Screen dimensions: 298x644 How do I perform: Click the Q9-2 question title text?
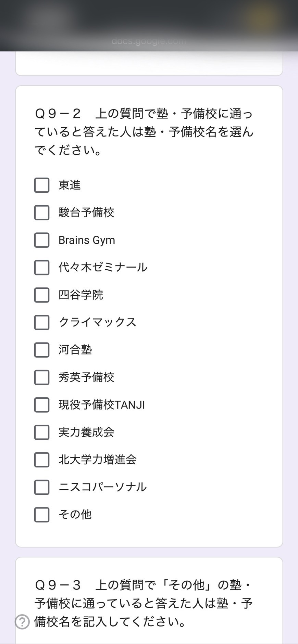coord(144,132)
